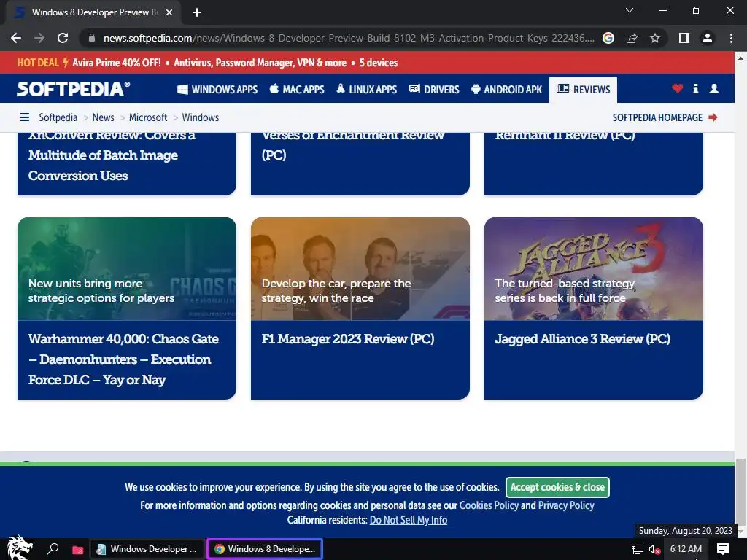This screenshot has width=747, height=560.
Task: Click Warhammer Chaos Gate thumbnail image
Action: (x=127, y=269)
